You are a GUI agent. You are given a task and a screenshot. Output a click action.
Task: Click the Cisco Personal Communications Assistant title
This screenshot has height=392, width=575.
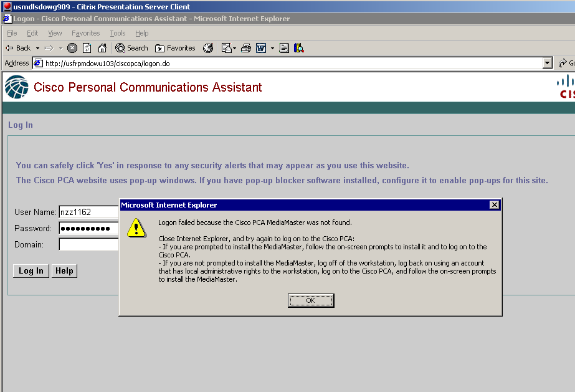148,87
